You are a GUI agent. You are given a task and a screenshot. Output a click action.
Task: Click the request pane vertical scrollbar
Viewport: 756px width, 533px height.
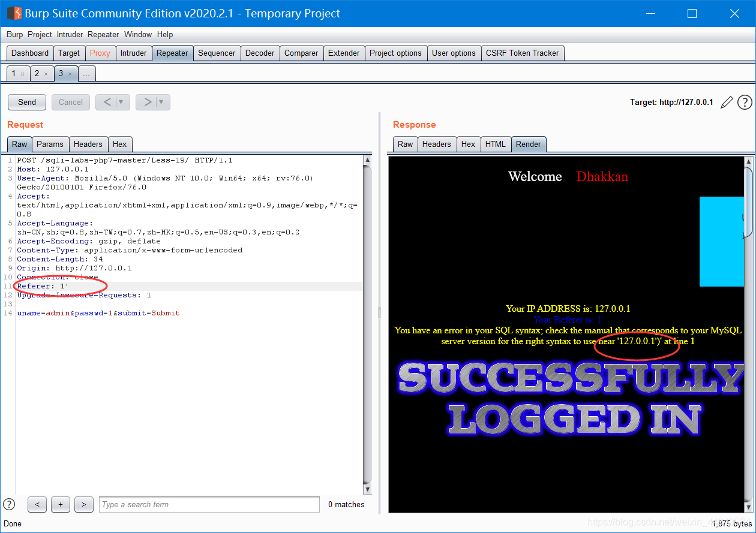[368, 324]
